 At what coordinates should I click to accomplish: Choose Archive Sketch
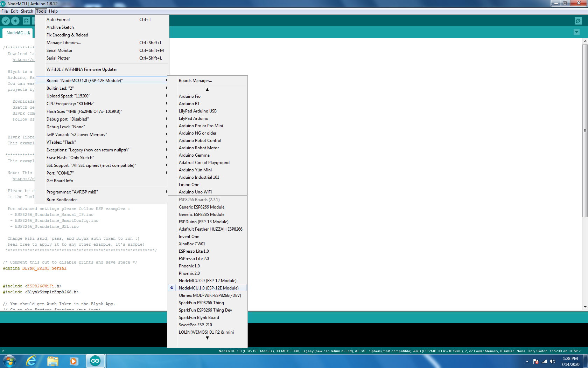(101, 27)
